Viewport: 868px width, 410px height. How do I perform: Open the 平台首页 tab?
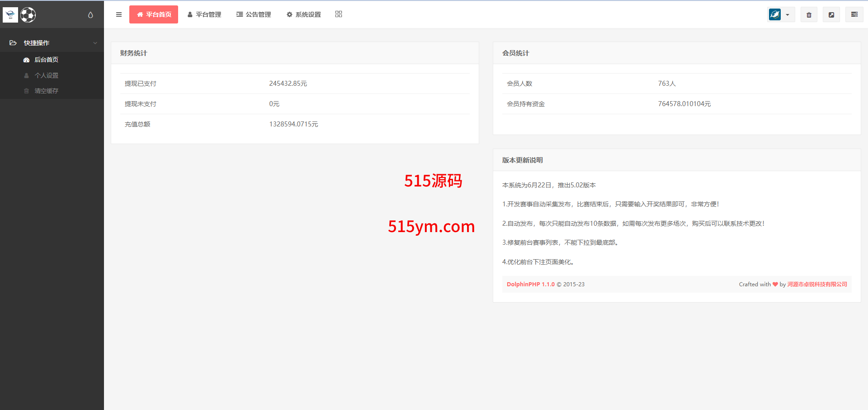[154, 14]
